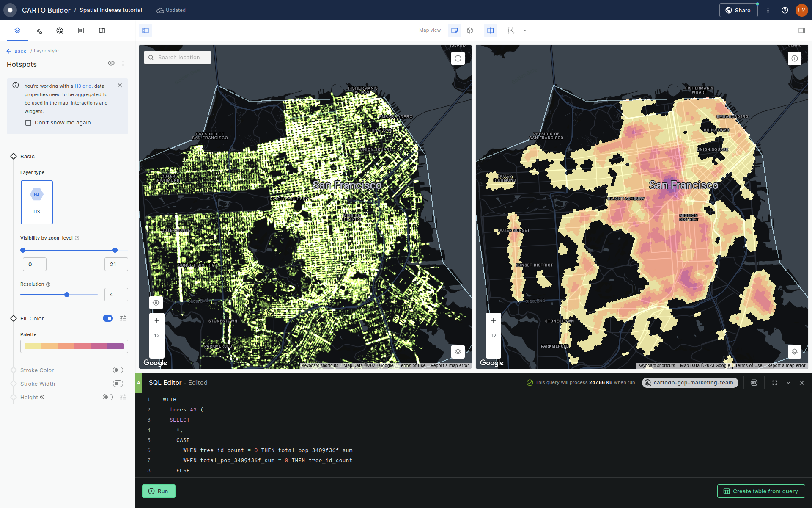812x508 pixels.
Task: Open the Widgets tab icon
Action: 38,30
